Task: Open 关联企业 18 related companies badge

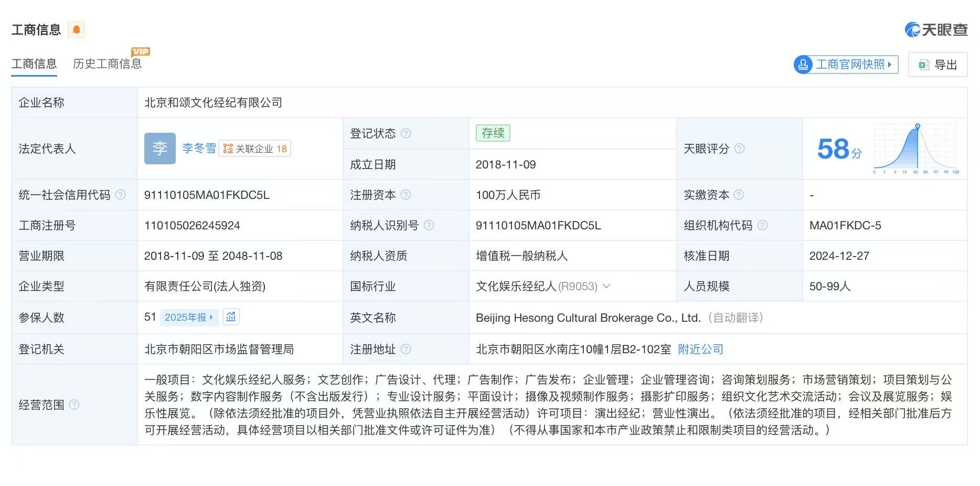Action: pos(255,149)
